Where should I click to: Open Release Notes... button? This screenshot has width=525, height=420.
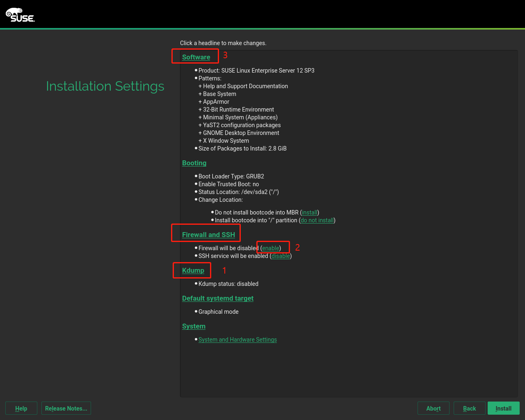coord(66,408)
